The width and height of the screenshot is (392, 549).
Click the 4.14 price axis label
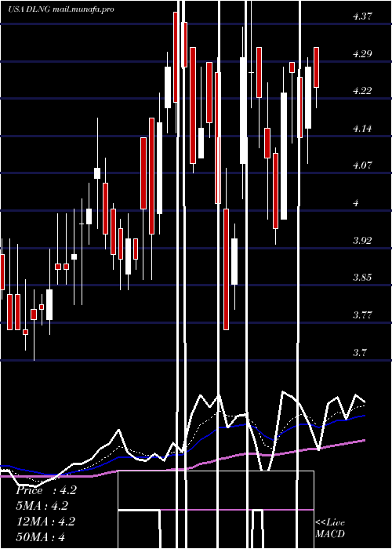362,129
